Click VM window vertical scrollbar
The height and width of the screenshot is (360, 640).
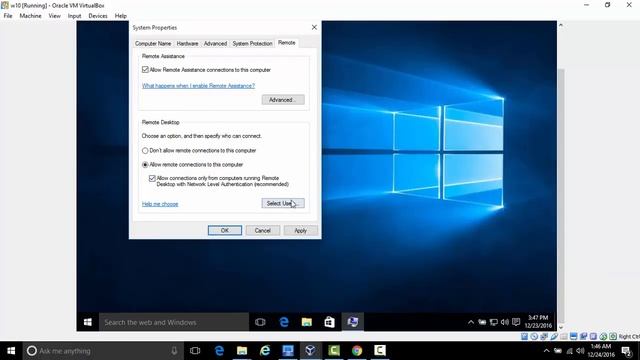coord(561,196)
